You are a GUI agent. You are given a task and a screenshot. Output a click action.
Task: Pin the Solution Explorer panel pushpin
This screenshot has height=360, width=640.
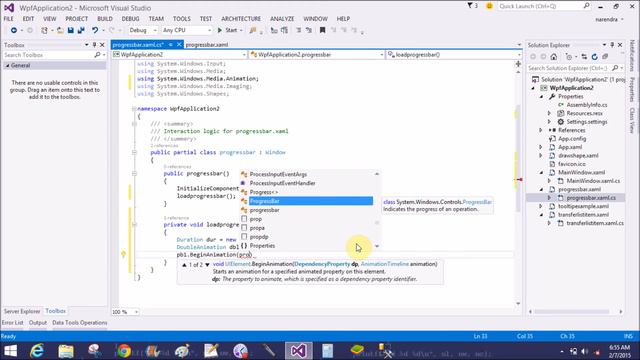point(612,45)
